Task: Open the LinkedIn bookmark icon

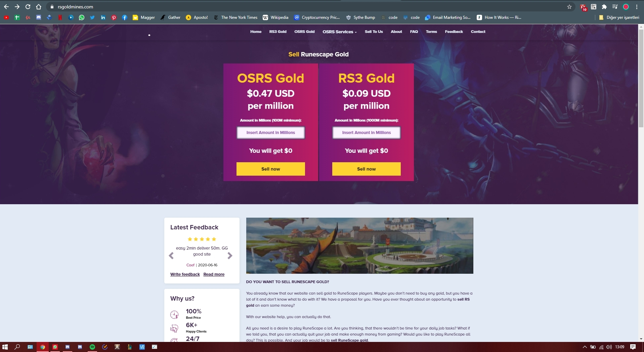Action: click(x=103, y=17)
